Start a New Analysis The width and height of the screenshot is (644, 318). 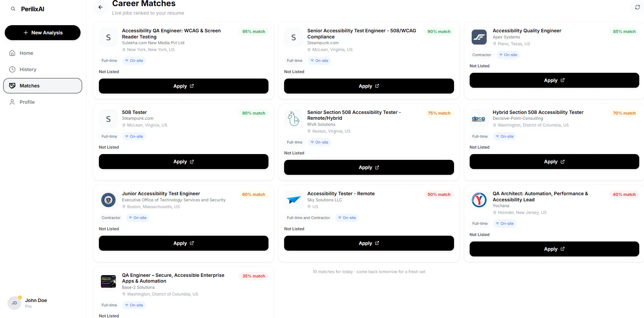(x=42, y=33)
